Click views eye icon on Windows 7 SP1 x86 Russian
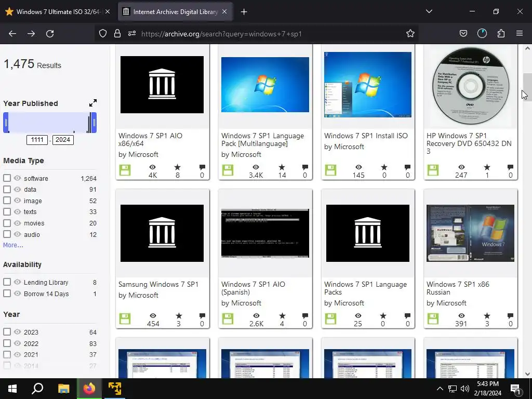Viewport: 532px width, 399px height. coord(461,315)
